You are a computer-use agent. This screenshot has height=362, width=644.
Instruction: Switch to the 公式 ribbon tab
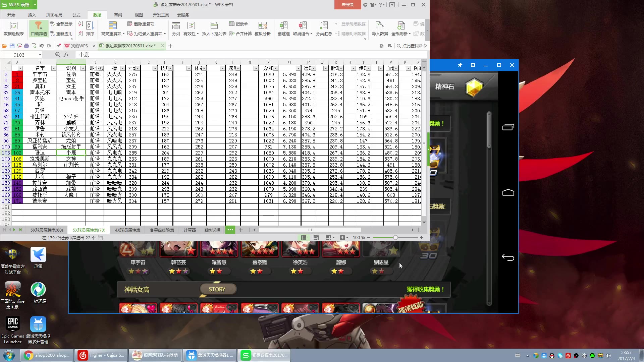[76, 15]
